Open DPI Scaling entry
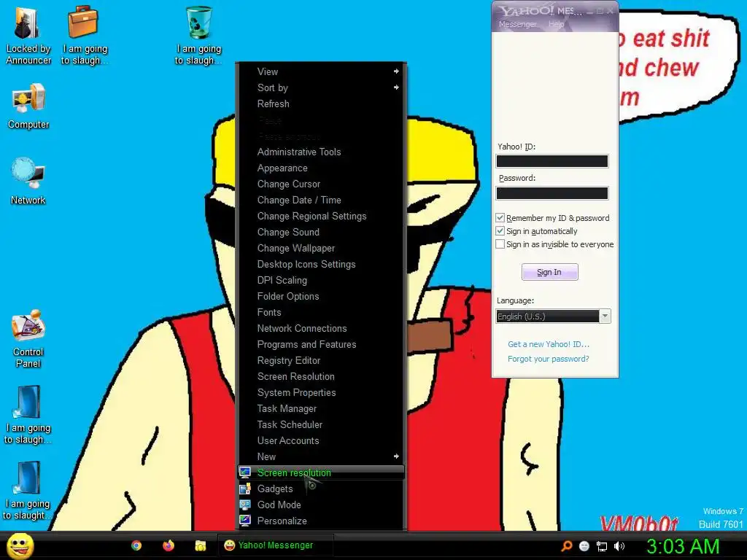This screenshot has width=747, height=560. [x=322, y=280]
